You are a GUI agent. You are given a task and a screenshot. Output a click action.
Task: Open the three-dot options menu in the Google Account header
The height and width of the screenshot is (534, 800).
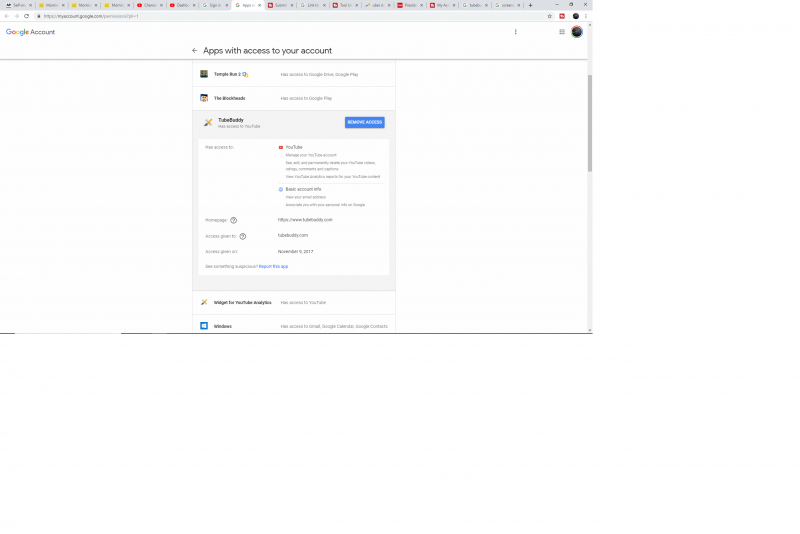point(516,32)
